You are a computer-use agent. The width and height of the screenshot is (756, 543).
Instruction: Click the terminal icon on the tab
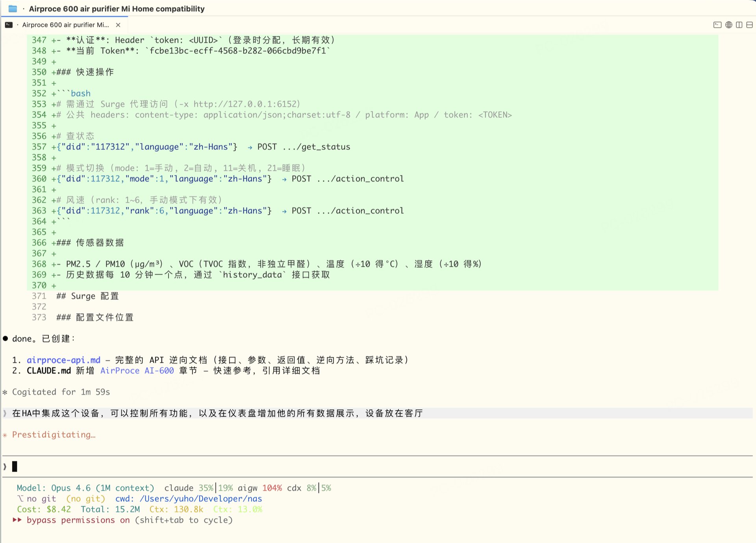(x=9, y=25)
